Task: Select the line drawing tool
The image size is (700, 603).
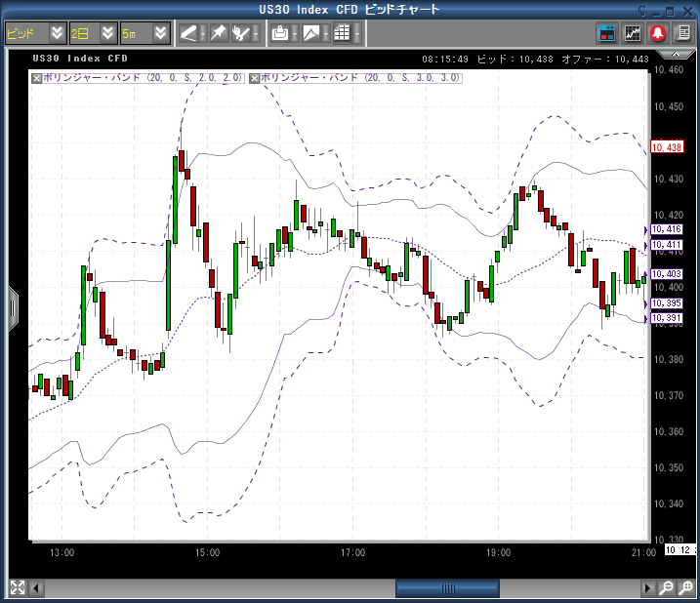Action: tap(188, 33)
